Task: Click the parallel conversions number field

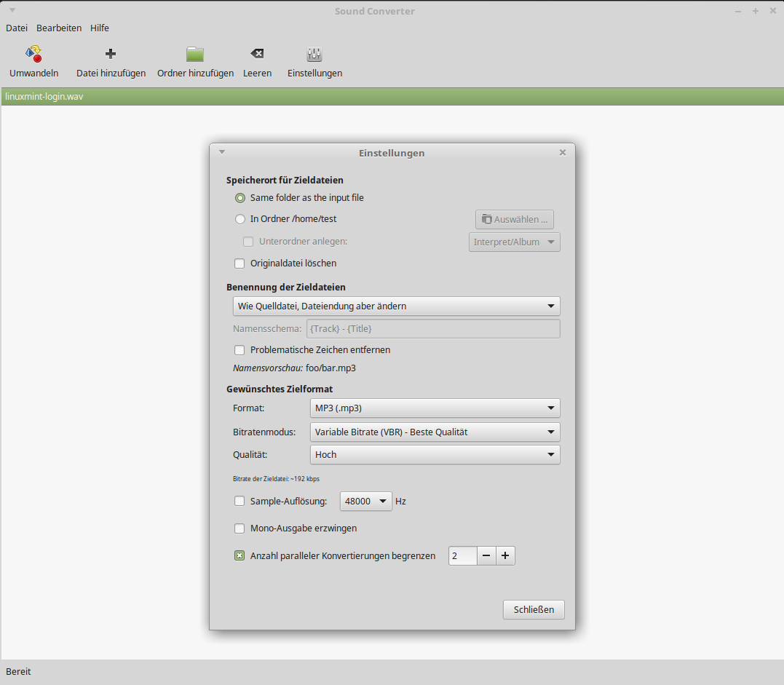Action: coord(463,555)
